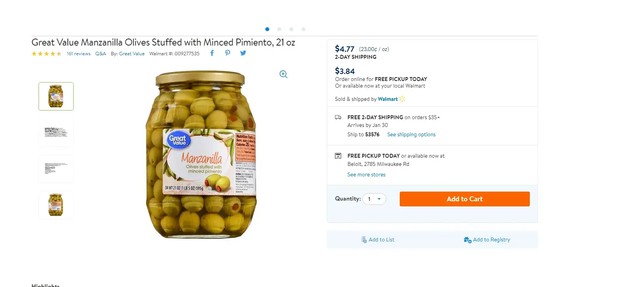This screenshot has height=287, width=644.
Task: Open the Q&A link
Action: [101, 54]
